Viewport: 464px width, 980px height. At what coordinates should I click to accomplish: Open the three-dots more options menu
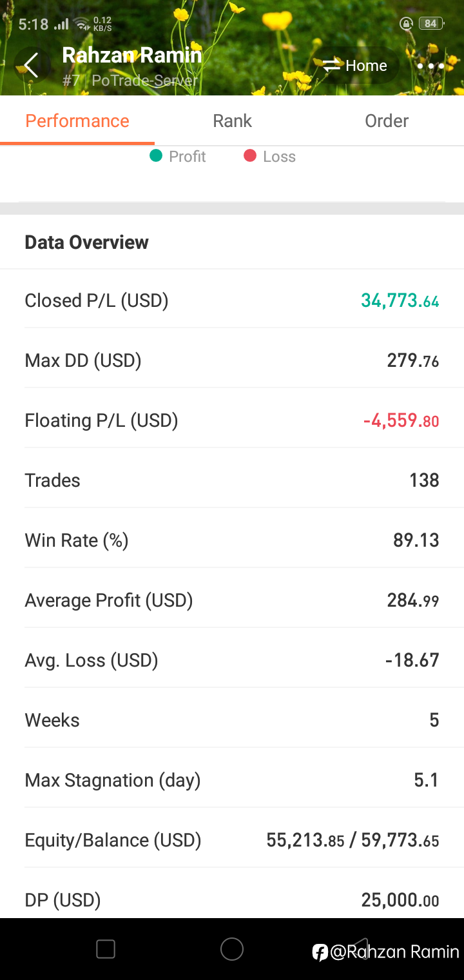(430, 66)
